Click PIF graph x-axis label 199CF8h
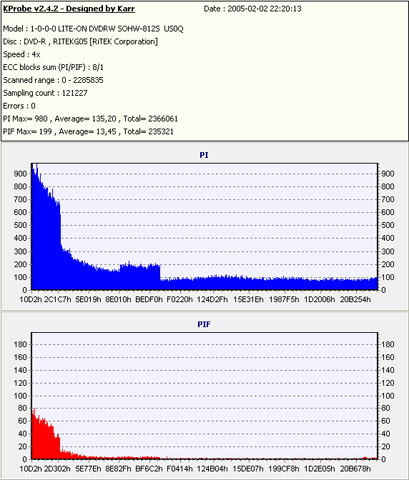Screen dimensions: 409x480 point(284,469)
